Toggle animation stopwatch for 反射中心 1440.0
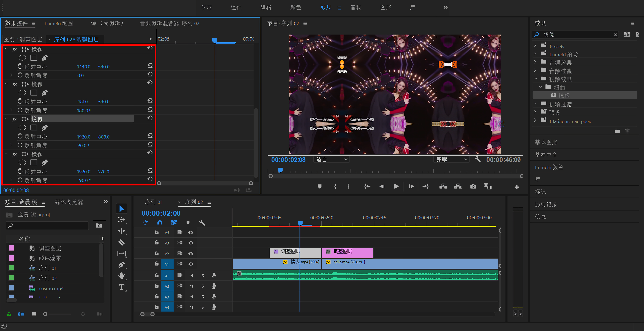Image resolution: width=644 pixels, height=331 pixels. 20,67
